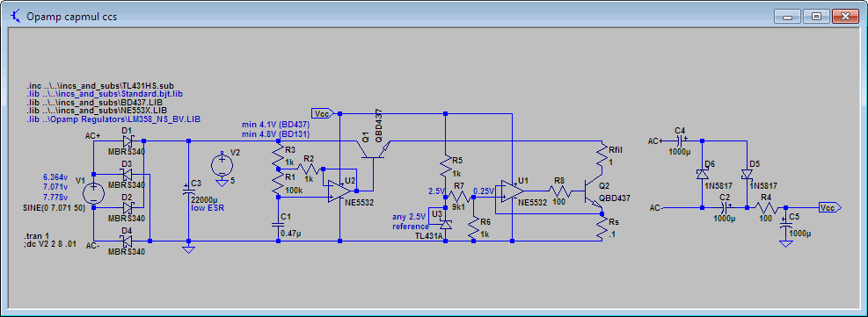Select the V1 sine voltage source symbol
This screenshot has height=317, width=868.
(x=93, y=194)
